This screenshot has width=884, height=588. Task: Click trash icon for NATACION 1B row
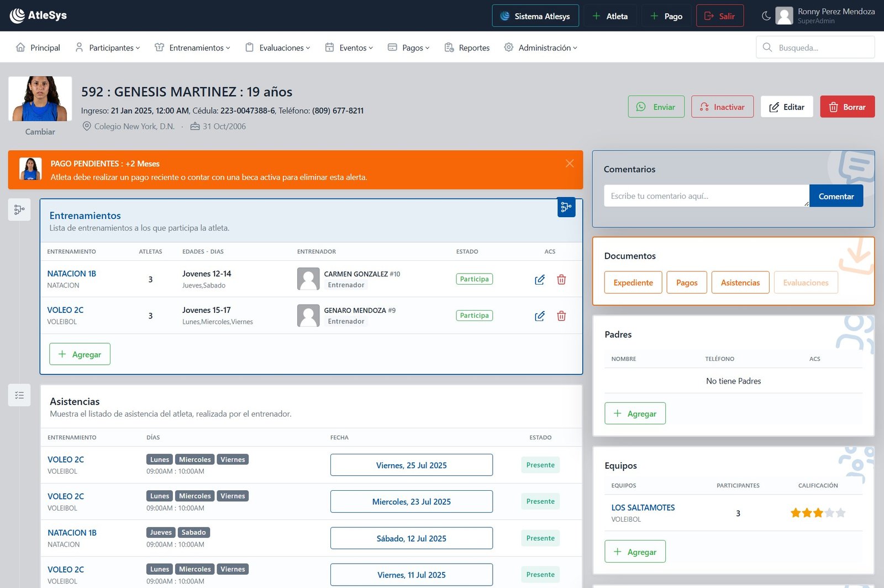coord(561,280)
